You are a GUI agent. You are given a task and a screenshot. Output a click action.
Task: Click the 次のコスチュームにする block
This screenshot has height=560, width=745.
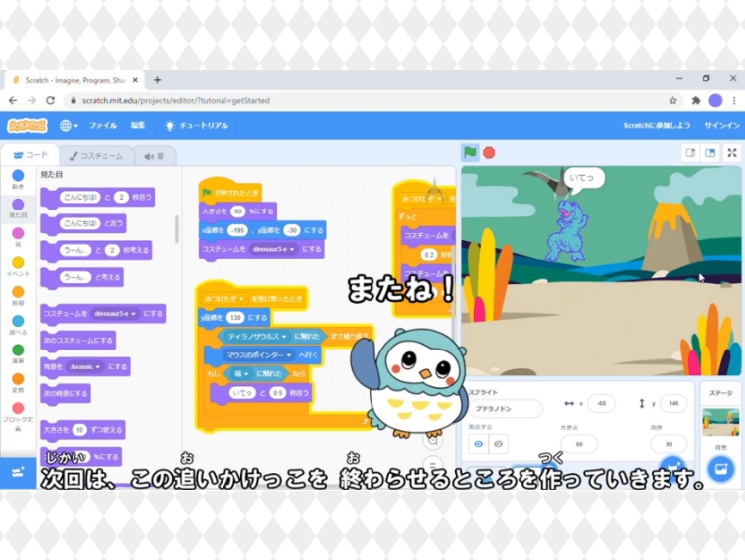pos(78,341)
